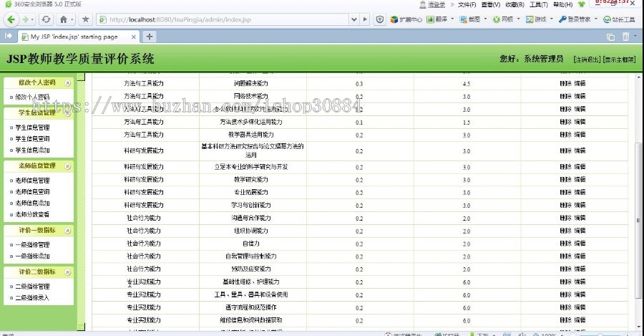Open the 翻译 translate tool
This screenshot has width=644, height=336.
(x=437, y=19)
